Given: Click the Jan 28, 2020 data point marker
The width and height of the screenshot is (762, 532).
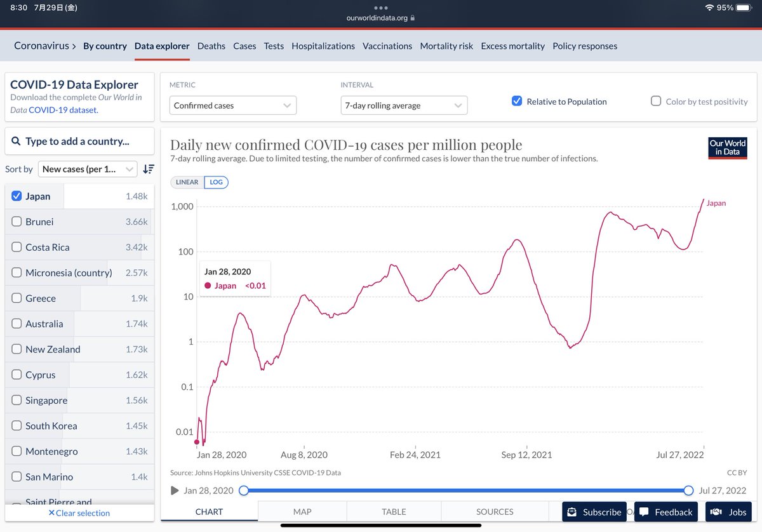Looking at the screenshot, I should [x=197, y=442].
